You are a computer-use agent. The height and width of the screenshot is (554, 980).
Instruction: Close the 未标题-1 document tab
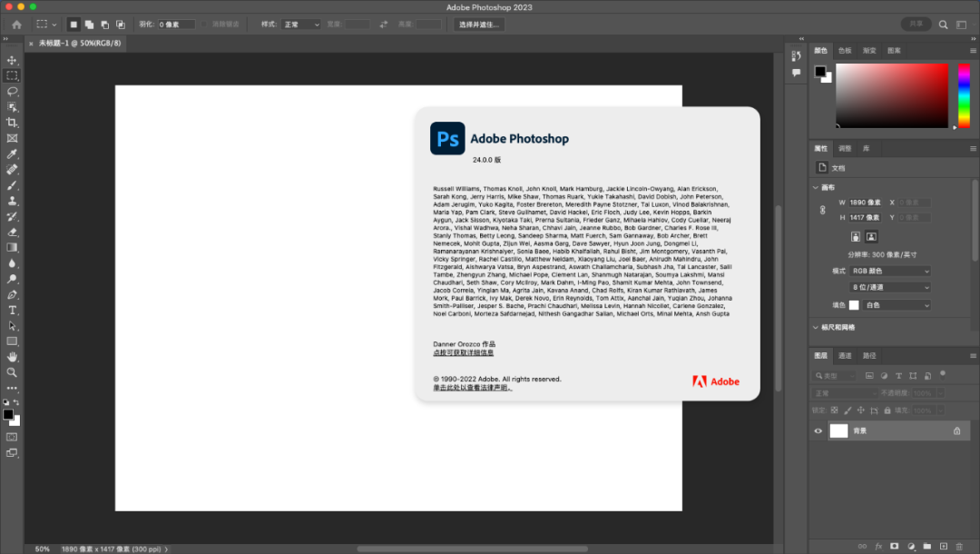tap(31, 44)
